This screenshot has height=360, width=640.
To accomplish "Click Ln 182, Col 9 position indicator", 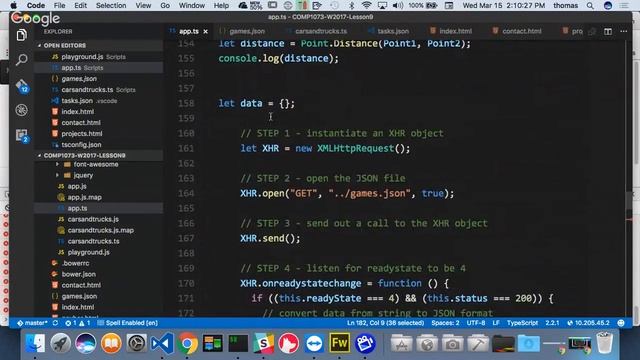I will (x=385, y=323).
